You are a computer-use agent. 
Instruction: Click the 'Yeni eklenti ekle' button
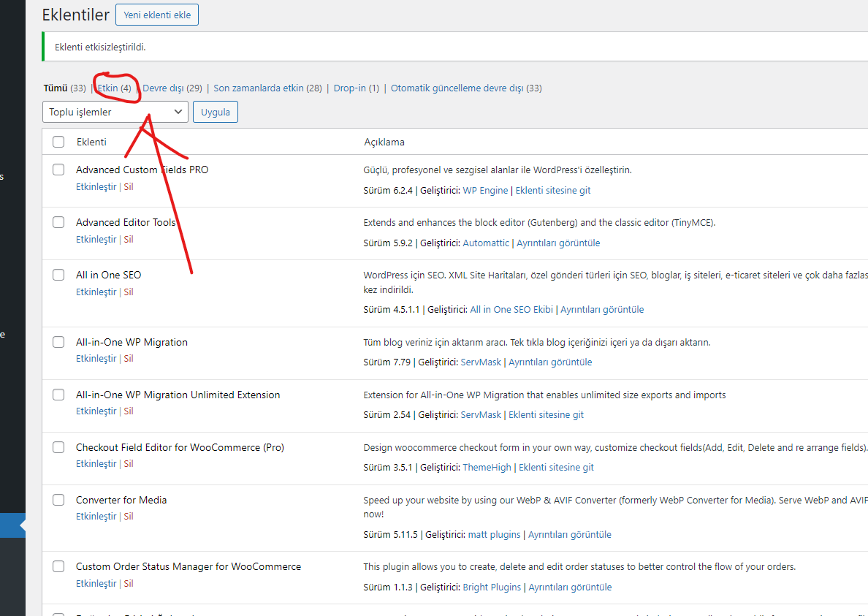coord(156,15)
